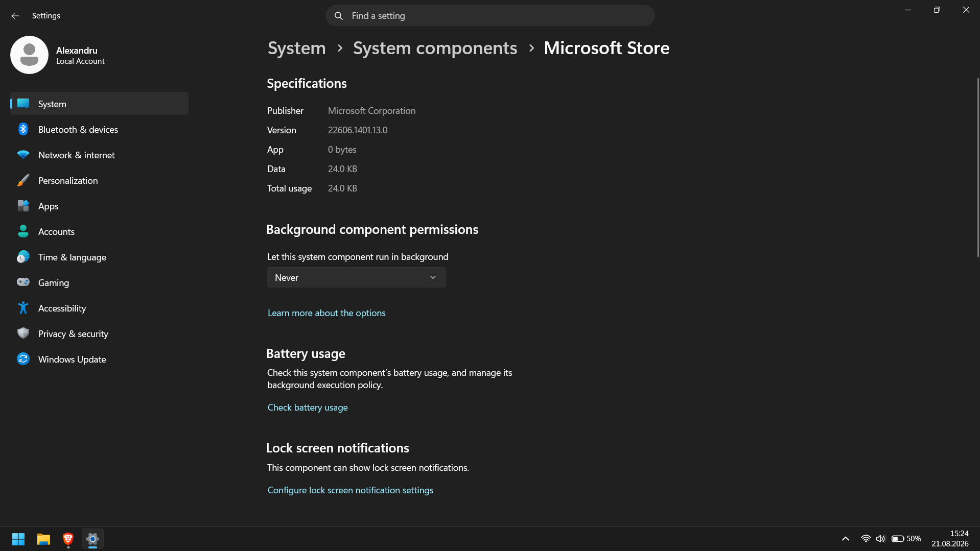Click the user avatar picture
Image resolution: width=980 pixels, height=551 pixels.
[29, 55]
